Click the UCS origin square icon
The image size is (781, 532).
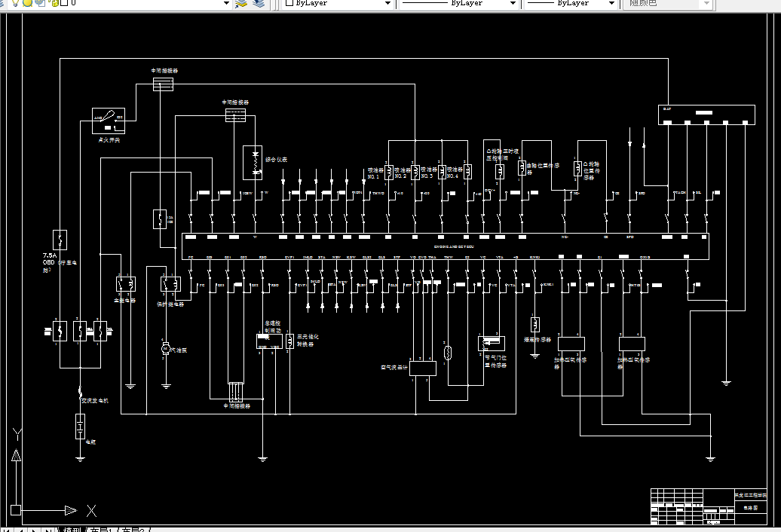click(16, 510)
